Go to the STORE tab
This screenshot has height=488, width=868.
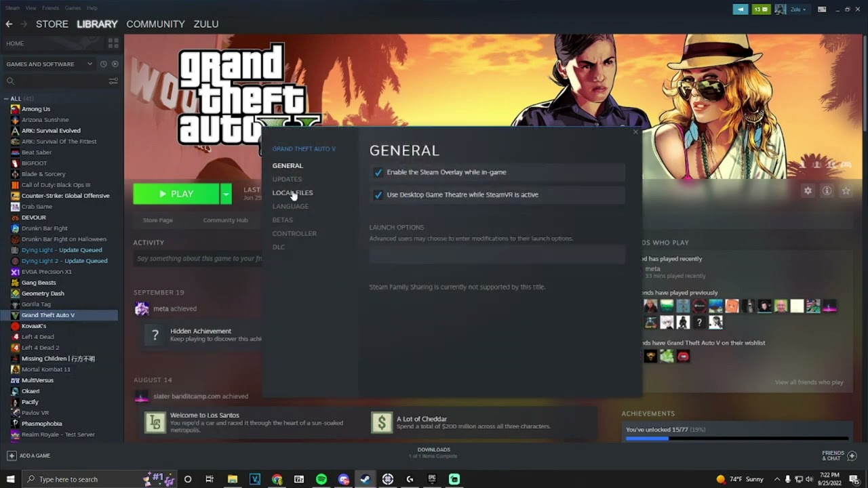click(x=52, y=24)
